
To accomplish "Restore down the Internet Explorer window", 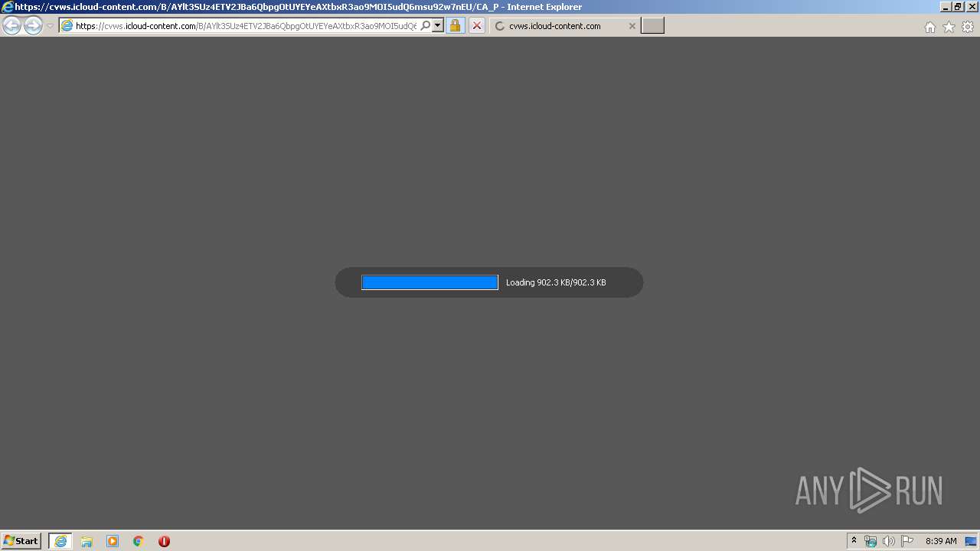I will point(958,7).
